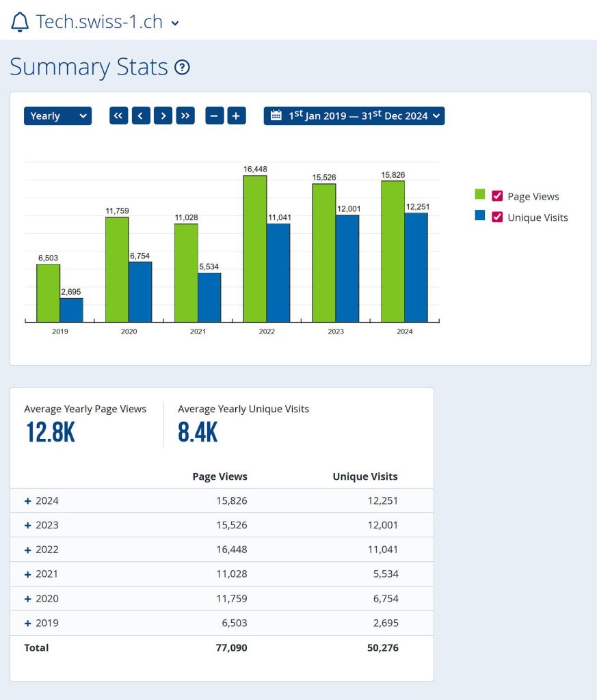Expand the 2019 table row
597x700 pixels.
click(x=28, y=623)
